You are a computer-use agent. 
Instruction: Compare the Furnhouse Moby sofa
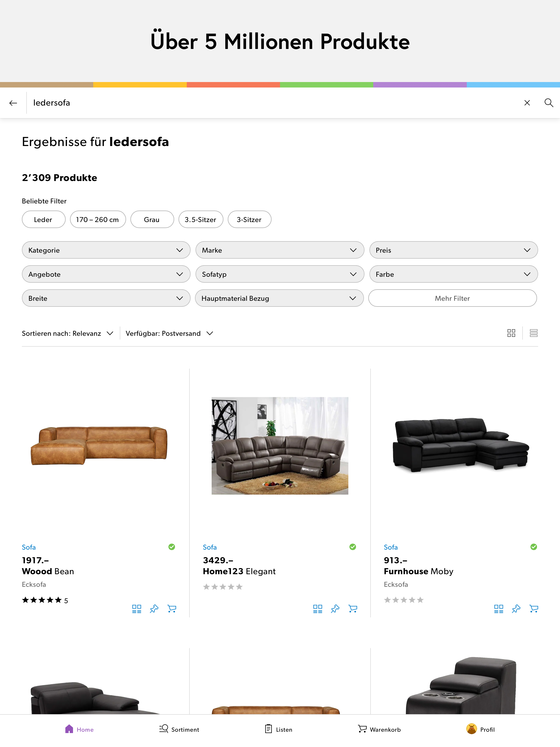click(x=498, y=609)
